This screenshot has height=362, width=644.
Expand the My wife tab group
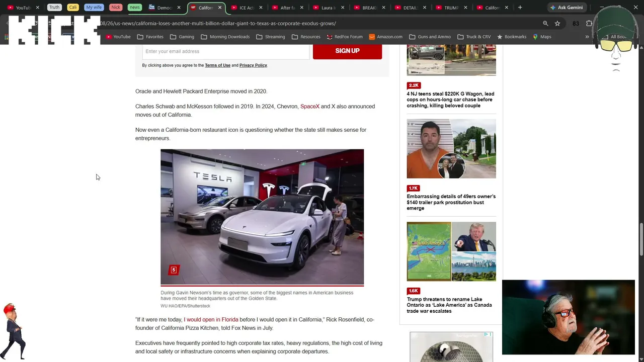[94, 8]
